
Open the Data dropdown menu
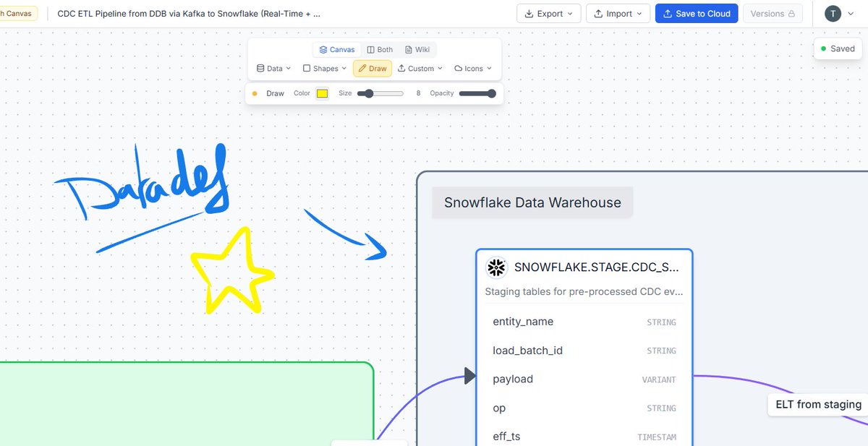tap(274, 69)
